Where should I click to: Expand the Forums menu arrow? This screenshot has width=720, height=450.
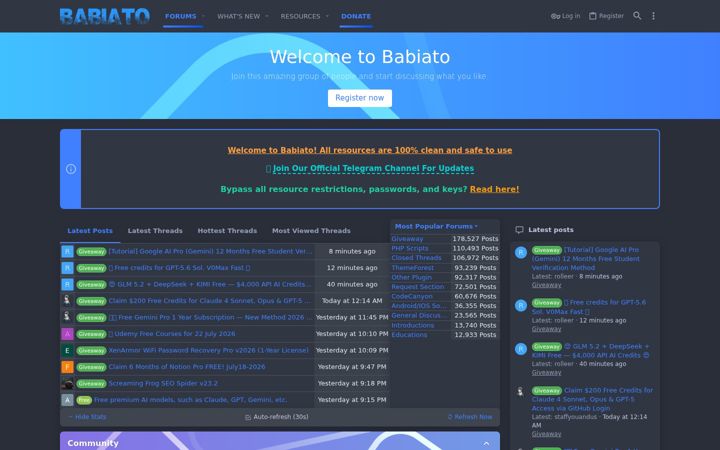click(203, 16)
